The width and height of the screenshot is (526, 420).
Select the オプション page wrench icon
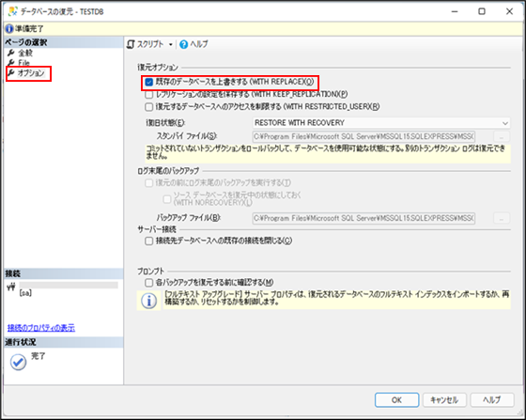(11, 72)
